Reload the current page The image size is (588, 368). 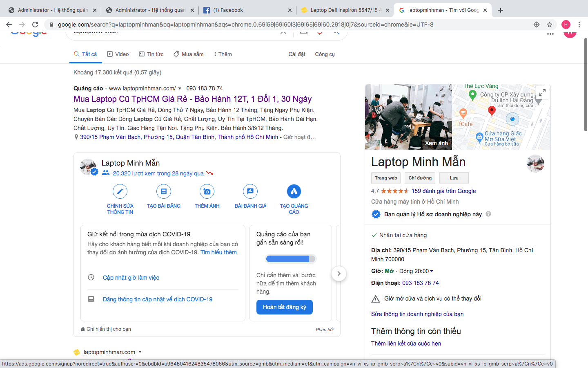pos(35,25)
